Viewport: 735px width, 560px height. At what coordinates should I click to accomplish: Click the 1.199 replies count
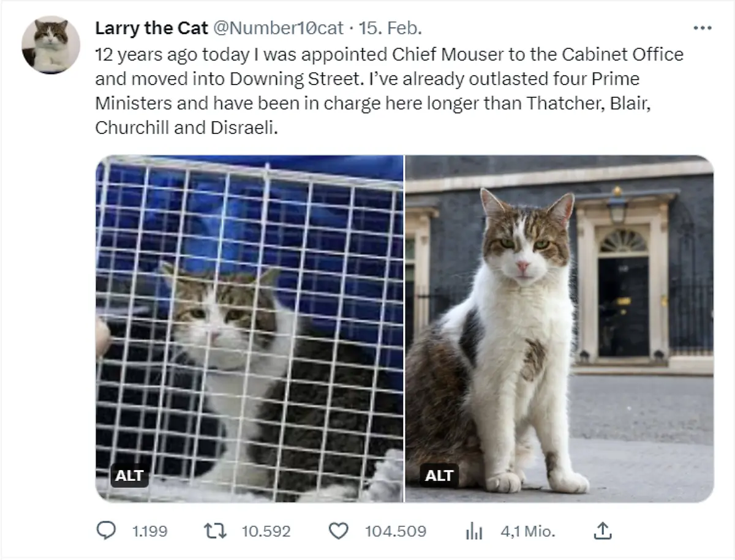click(149, 531)
